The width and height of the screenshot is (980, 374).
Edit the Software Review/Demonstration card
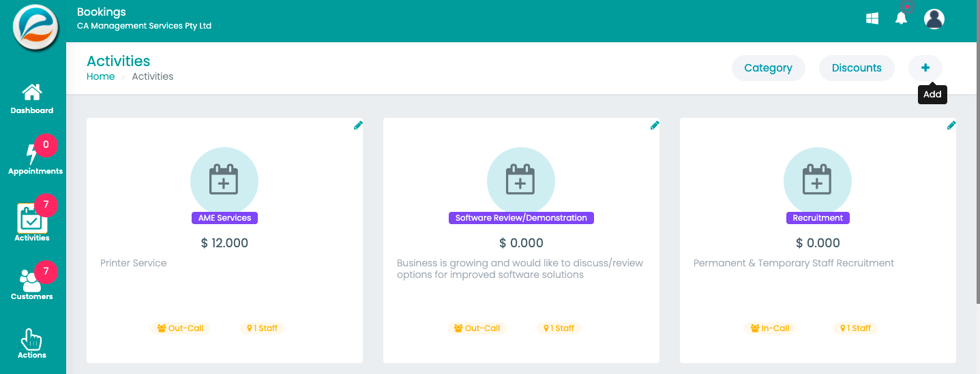tap(655, 125)
